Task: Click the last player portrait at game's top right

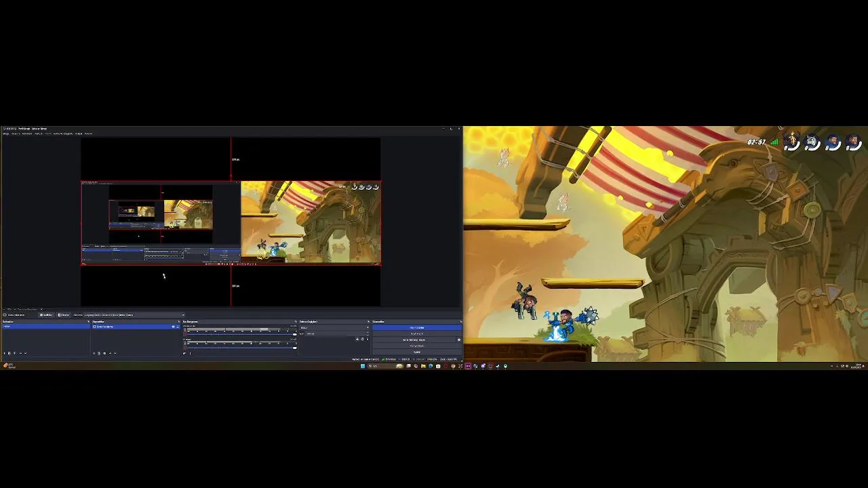Action: pyautogui.click(x=854, y=142)
